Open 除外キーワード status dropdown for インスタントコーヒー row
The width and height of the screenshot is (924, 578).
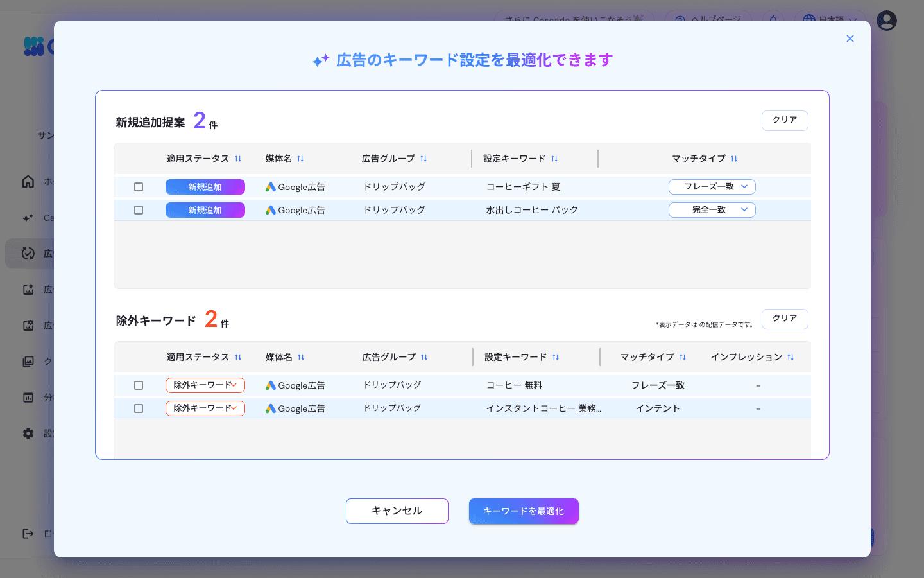pyautogui.click(x=205, y=408)
